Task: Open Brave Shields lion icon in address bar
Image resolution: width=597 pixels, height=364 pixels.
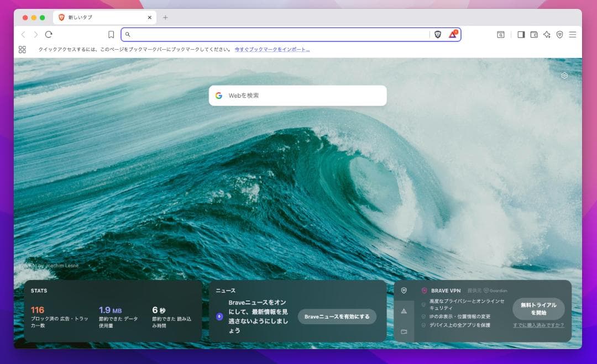Action: (x=438, y=34)
